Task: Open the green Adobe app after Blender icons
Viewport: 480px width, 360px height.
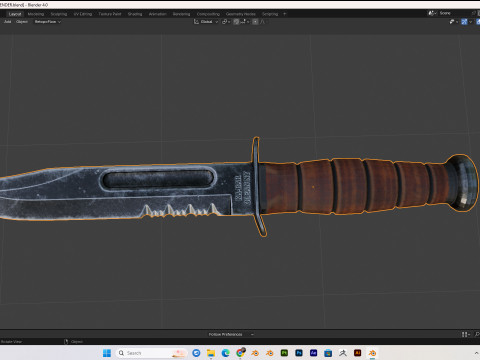Action: click(x=284, y=353)
